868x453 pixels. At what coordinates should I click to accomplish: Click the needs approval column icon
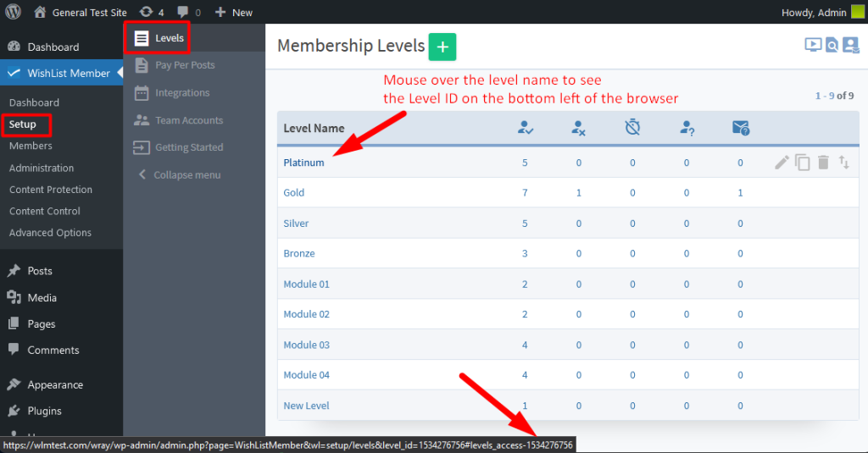click(x=687, y=128)
